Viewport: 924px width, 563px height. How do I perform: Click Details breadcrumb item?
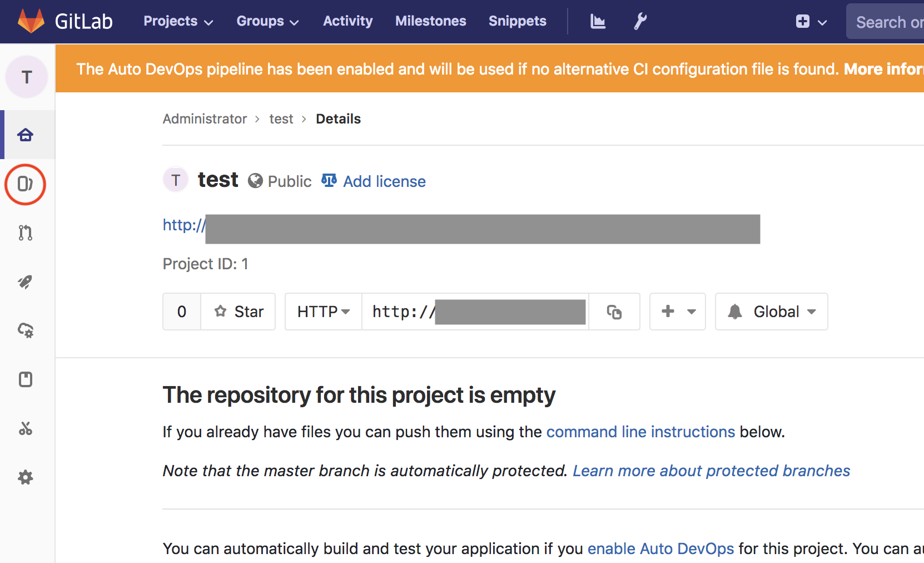tap(338, 119)
